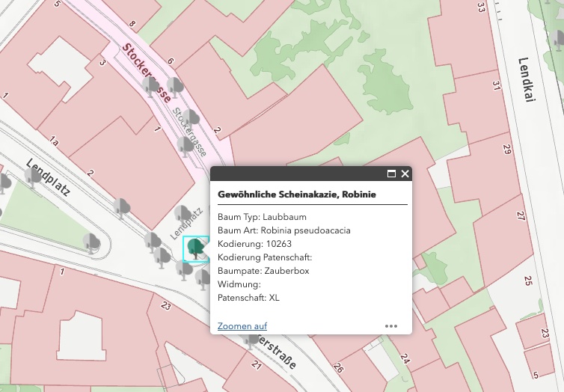Screen dimensions: 564x392
Task: Maximize the tree info popup
Action: click(391, 174)
